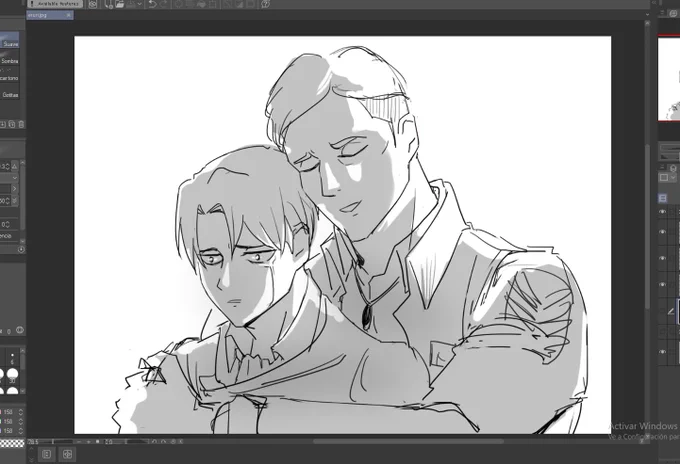
Task: Click the left bottom bar square button
Action: pyautogui.click(x=46, y=454)
